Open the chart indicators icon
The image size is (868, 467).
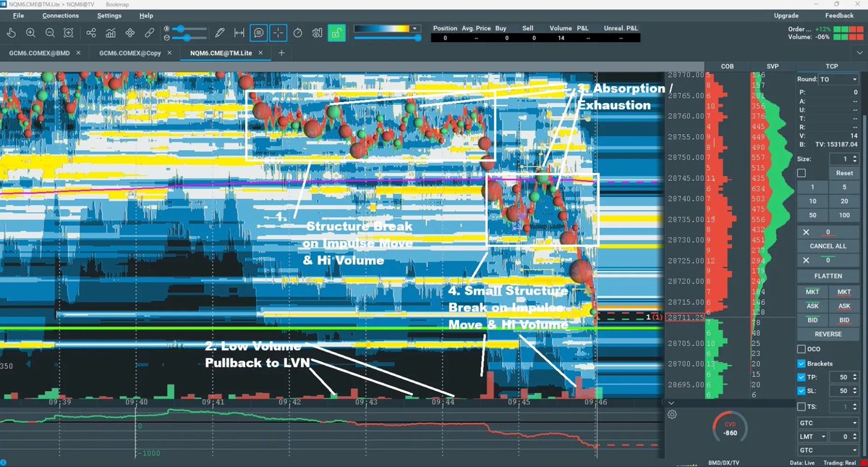pos(111,33)
